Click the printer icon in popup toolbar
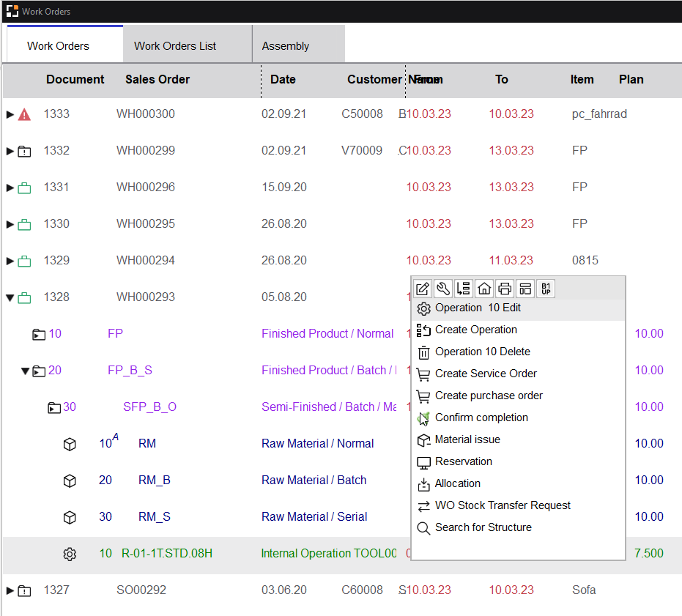This screenshot has width=682, height=616. (505, 289)
